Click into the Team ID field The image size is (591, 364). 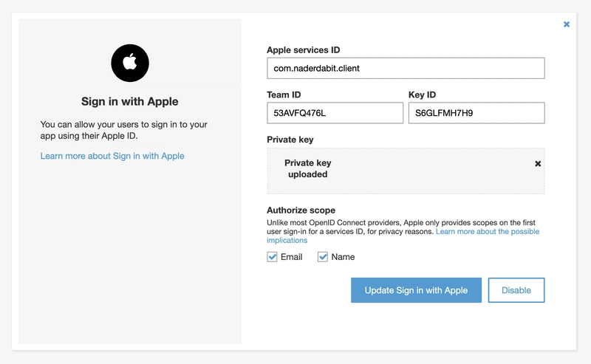335,113
